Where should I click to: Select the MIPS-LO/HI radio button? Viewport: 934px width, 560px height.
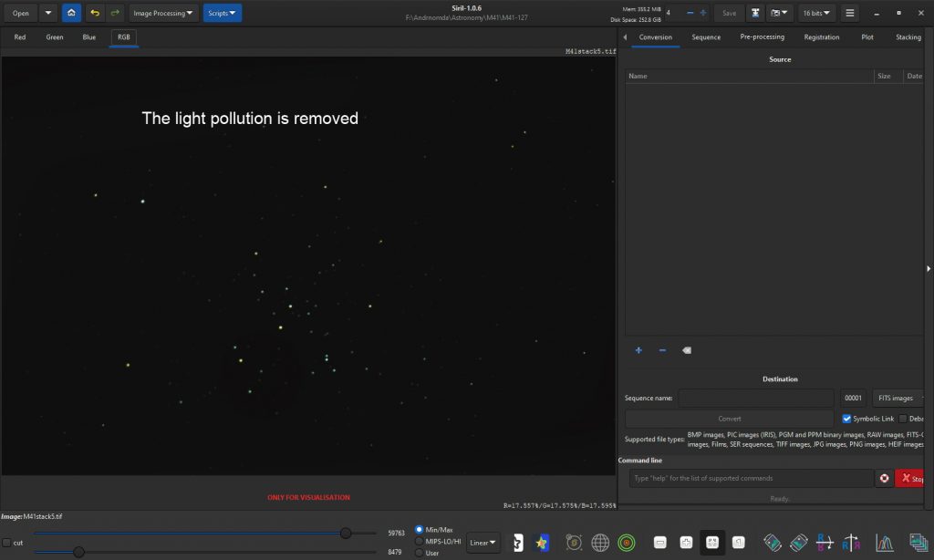(420, 541)
